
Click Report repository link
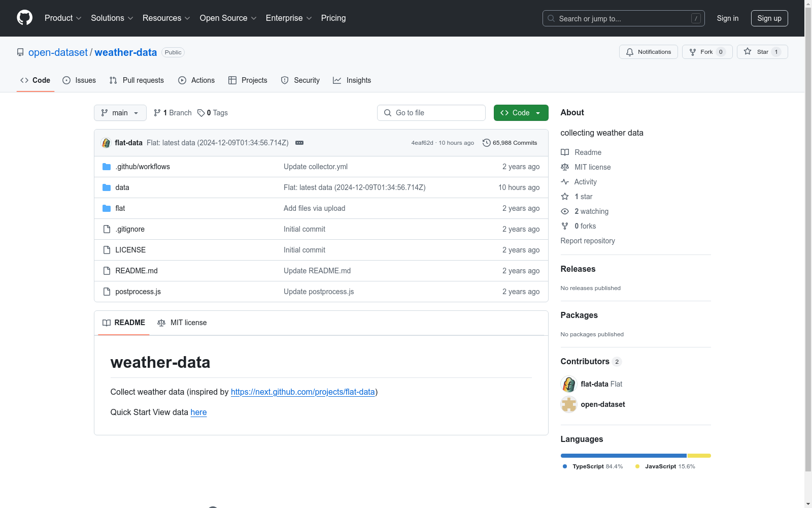pyautogui.click(x=588, y=241)
